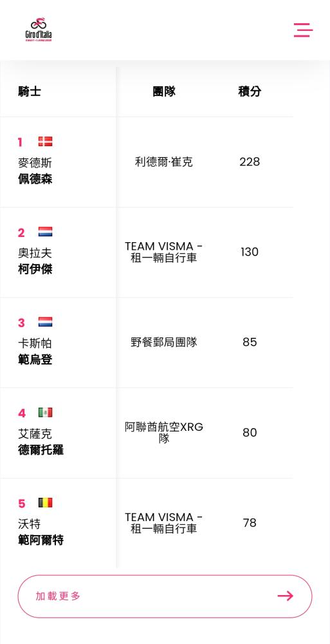This screenshot has height=644, width=330.
Task: Click the Giro d'Italia logo
Action: click(39, 30)
